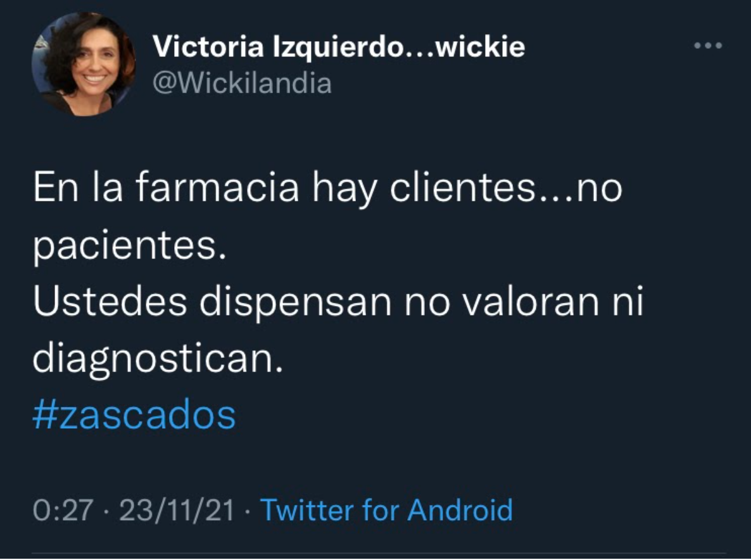The height and width of the screenshot is (560, 751).
Task: Click the Twitter for Android source link
Action: tap(386, 509)
